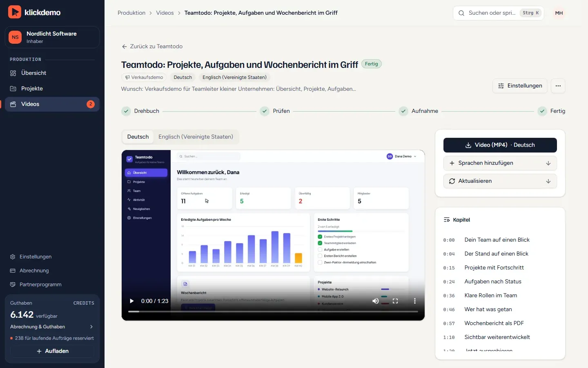Jump to chapter Aufgaben nach Status
Screen dimensions: 588x368
(500, 282)
